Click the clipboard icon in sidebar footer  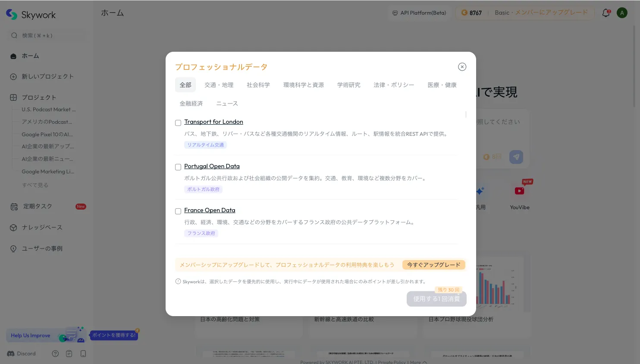(x=69, y=354)
